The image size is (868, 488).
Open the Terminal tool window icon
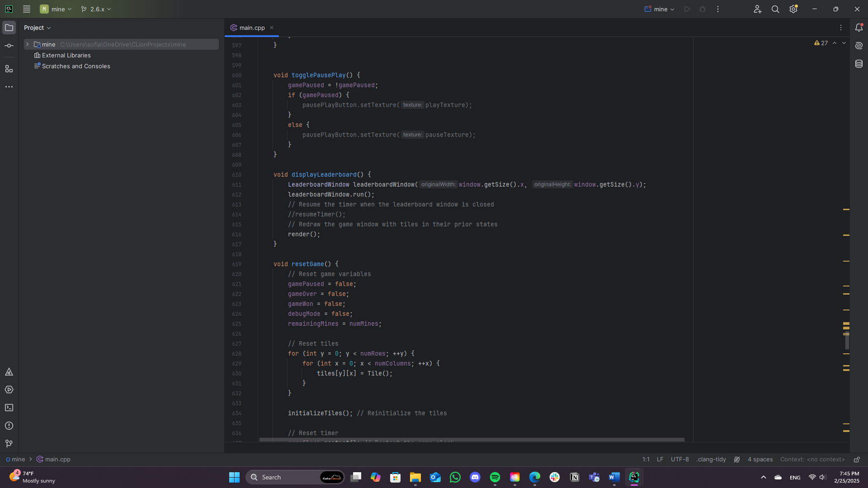coord(9,408)
